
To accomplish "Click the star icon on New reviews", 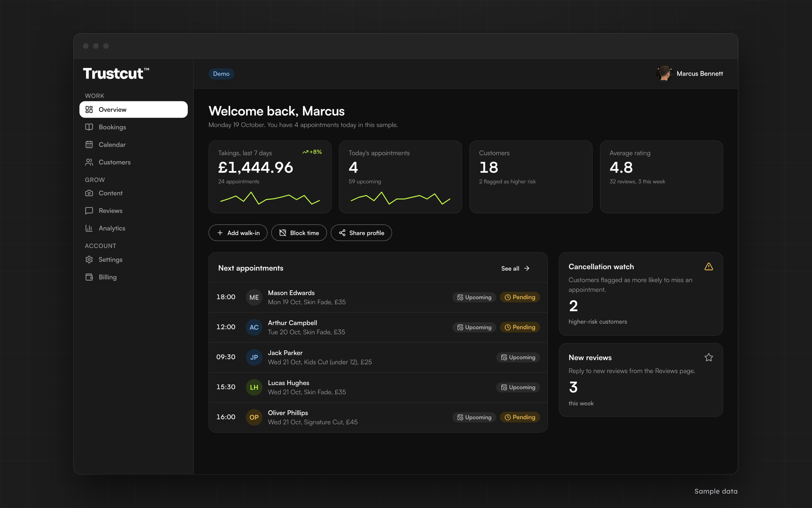I will [709, 358].
